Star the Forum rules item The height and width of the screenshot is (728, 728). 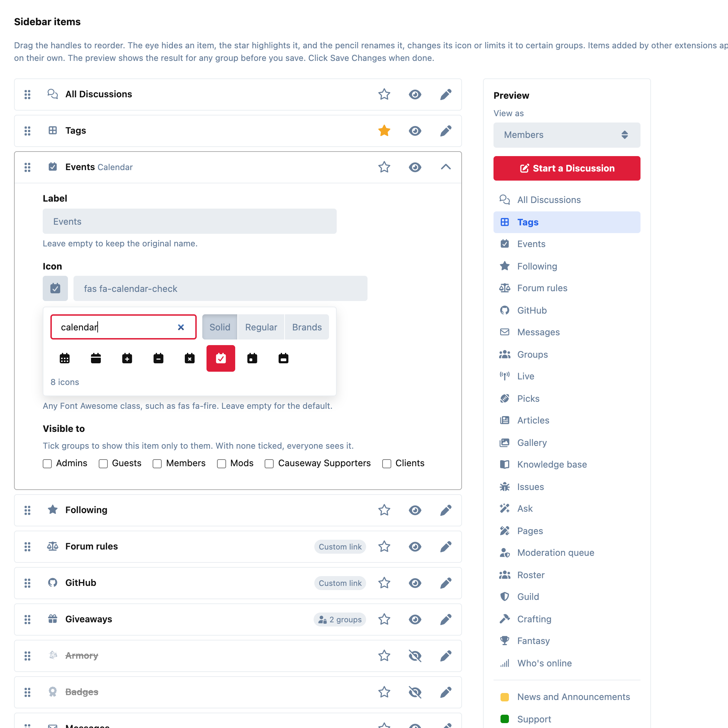[384, 546]
